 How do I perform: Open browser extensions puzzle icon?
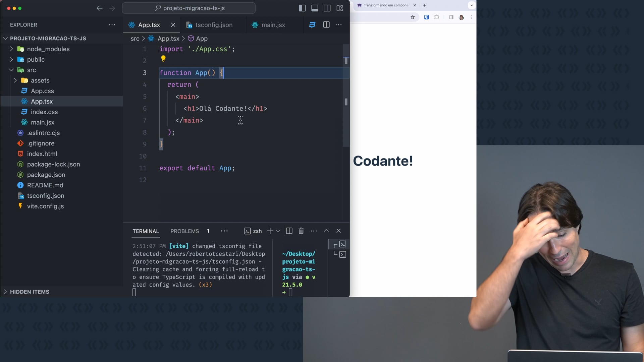point(437,17)
